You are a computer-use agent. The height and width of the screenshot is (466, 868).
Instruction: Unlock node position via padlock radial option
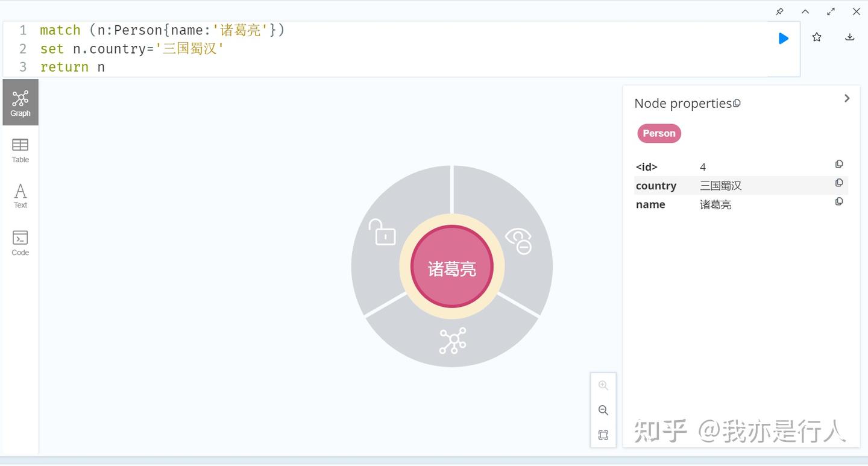pyautogui.click(x=384, y=233)
